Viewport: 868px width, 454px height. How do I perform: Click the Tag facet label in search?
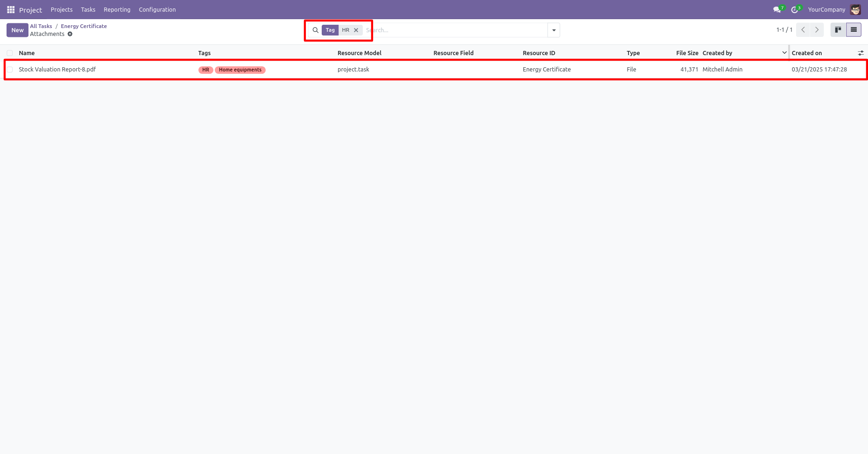(x=330, y=30)
